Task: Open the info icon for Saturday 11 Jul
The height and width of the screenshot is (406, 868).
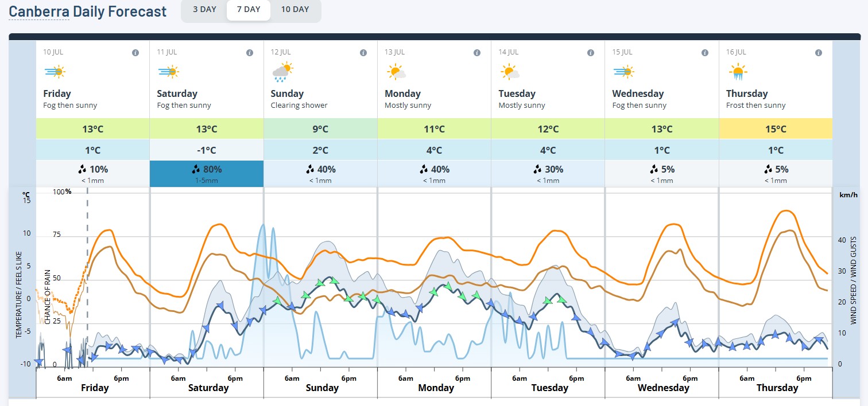Action: click(x=250, y=53)
